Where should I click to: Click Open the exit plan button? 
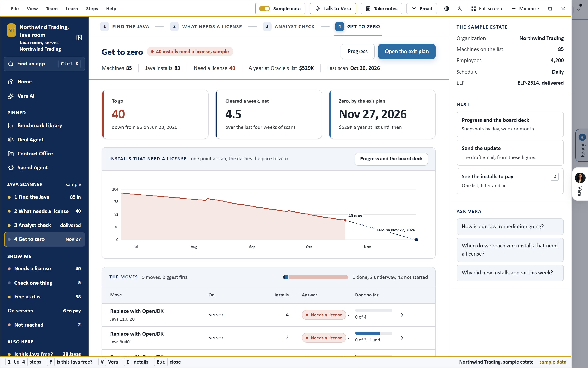tap(407, 51)
